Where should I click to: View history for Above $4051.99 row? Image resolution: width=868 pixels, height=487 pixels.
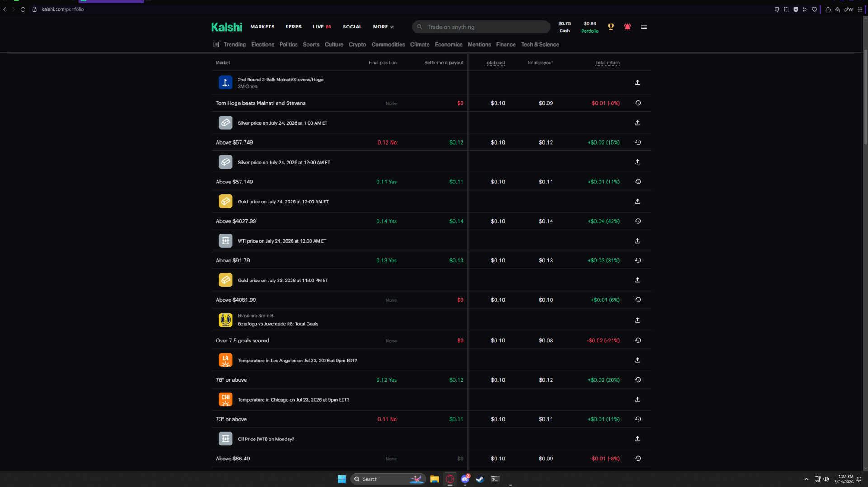tap(637, 300)
